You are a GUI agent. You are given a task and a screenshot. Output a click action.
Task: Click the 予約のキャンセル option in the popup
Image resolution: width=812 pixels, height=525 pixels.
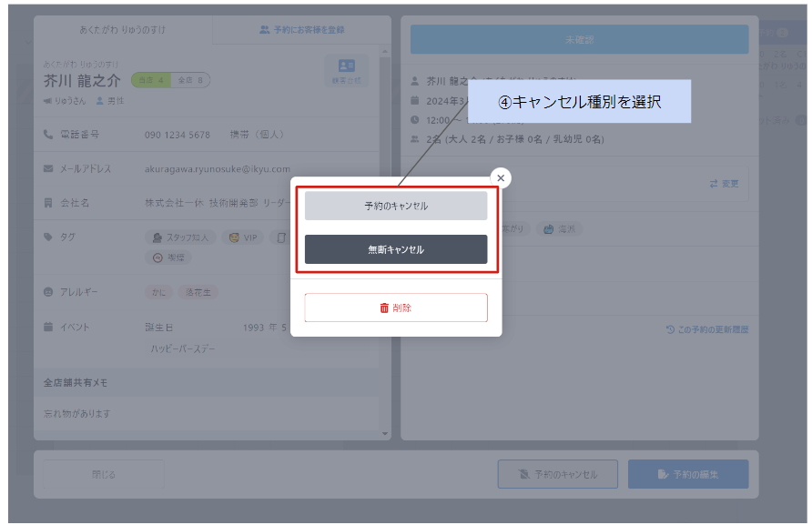[x=396, y=206]
